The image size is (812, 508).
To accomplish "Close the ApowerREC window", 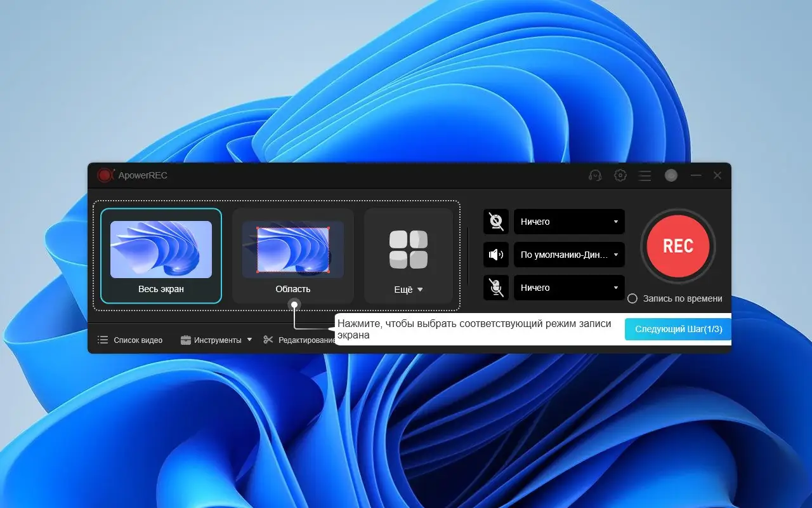I will (x=717, y=175).
